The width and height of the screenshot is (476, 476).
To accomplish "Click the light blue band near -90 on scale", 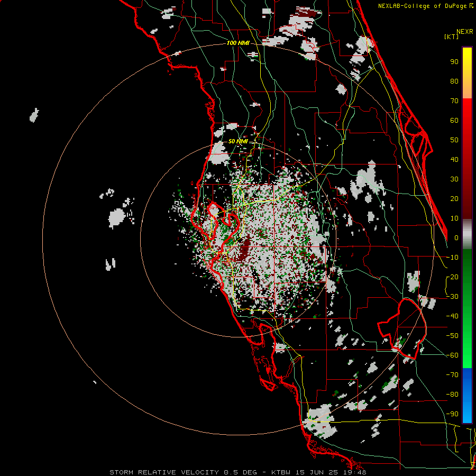I will point(467,413).
